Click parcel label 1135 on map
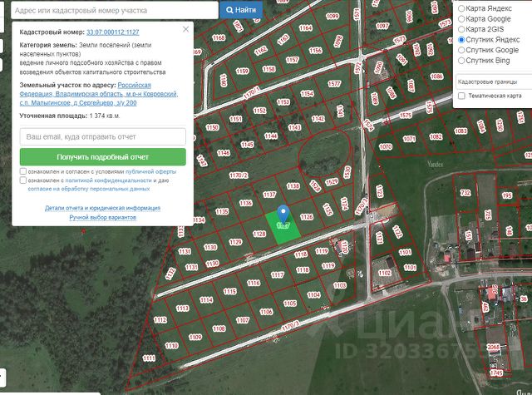The image size is (532, 395). 222,212
